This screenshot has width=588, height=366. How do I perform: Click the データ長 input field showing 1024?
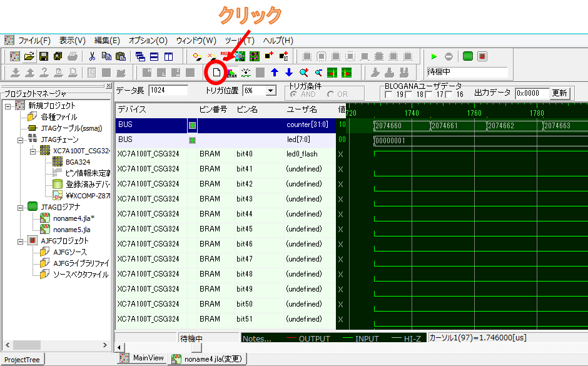click(168, 91)
